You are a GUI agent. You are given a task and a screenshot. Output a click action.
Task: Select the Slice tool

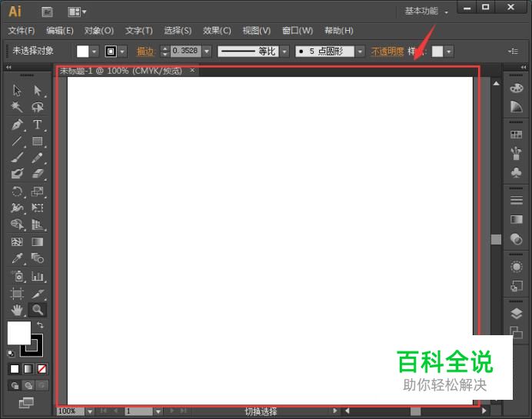tap(38, 294)
